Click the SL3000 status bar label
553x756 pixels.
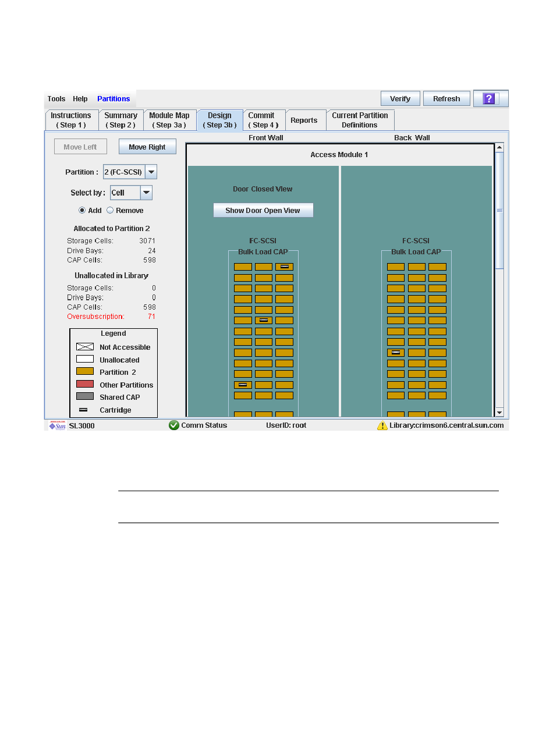point(81,425)
